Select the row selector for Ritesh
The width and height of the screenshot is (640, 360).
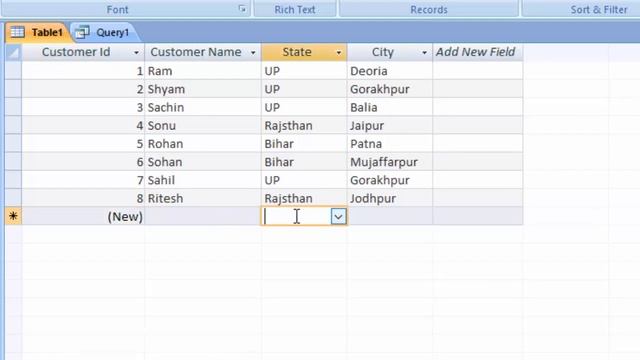(x=13, y=198)
